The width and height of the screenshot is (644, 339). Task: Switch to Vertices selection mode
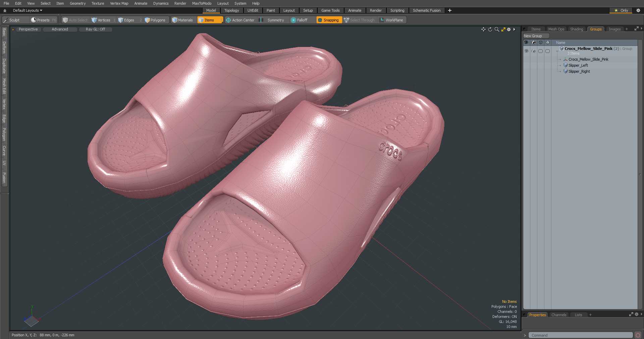(103, 20)
